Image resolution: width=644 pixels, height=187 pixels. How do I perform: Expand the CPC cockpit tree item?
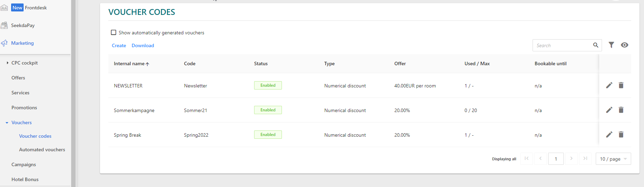(x=8, y=63)
